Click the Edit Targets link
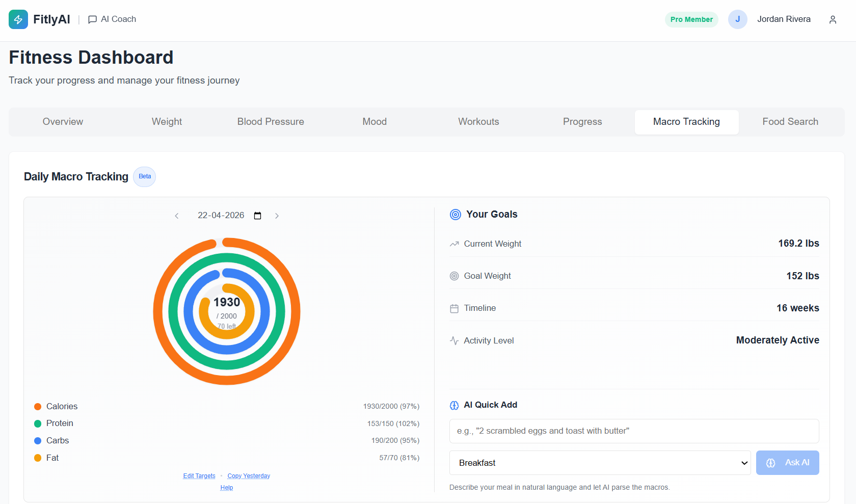 pyautogui.click(x=199, y=475)
